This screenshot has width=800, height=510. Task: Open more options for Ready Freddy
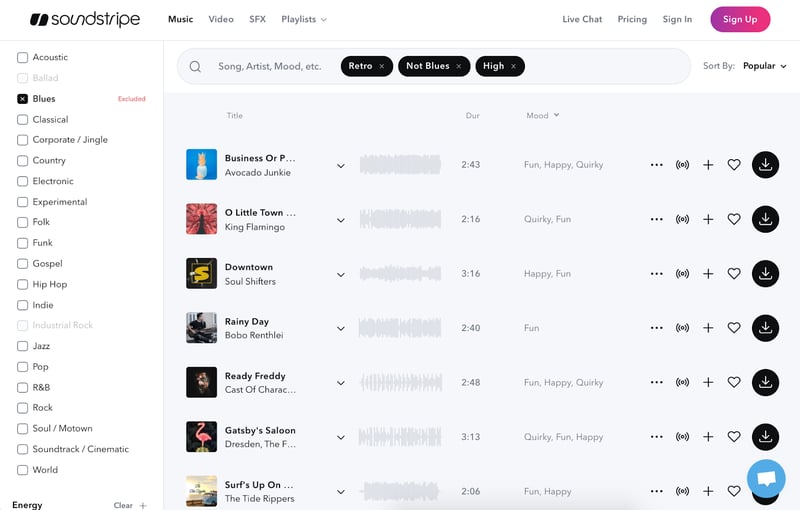tap(656, 382)
